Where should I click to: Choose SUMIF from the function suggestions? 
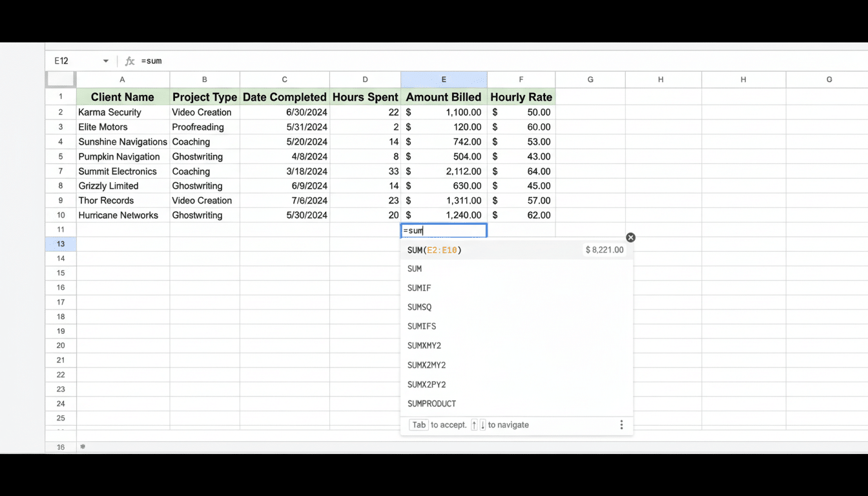click(418, 287)
